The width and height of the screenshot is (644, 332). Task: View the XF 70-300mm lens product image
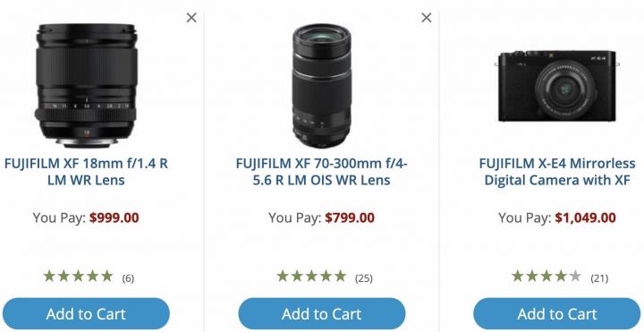(x=322, y=86)
